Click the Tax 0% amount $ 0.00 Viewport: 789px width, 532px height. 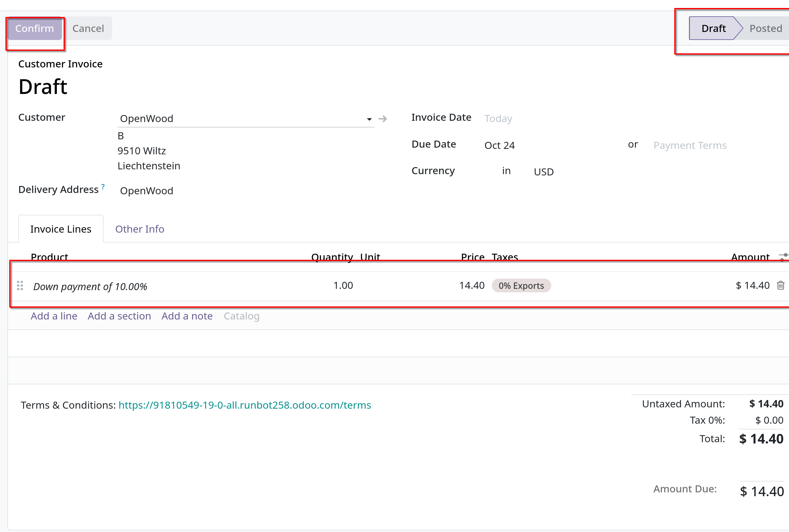[x=769, y=420]
